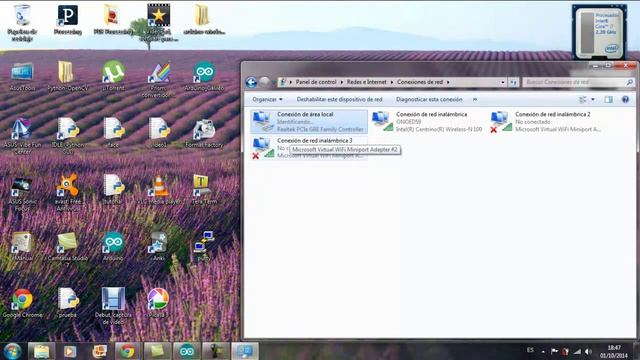
Task: Select the IDLE Python GUI desktop shortcut
Action: [68, 136]
